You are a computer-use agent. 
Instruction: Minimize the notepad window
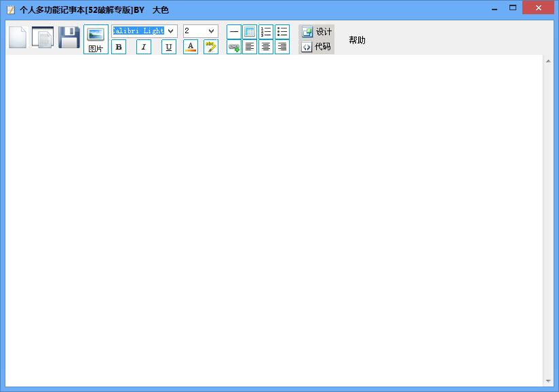[495, 8]
